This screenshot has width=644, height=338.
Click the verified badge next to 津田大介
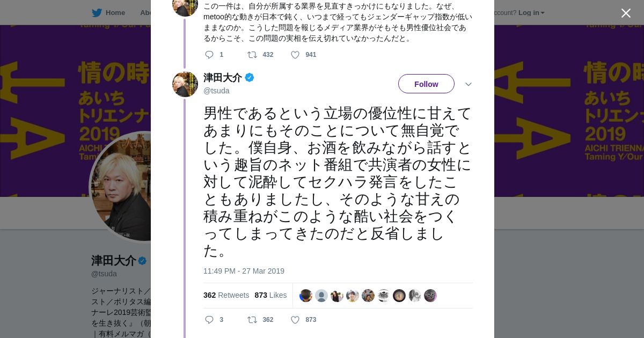click(250, 78)
